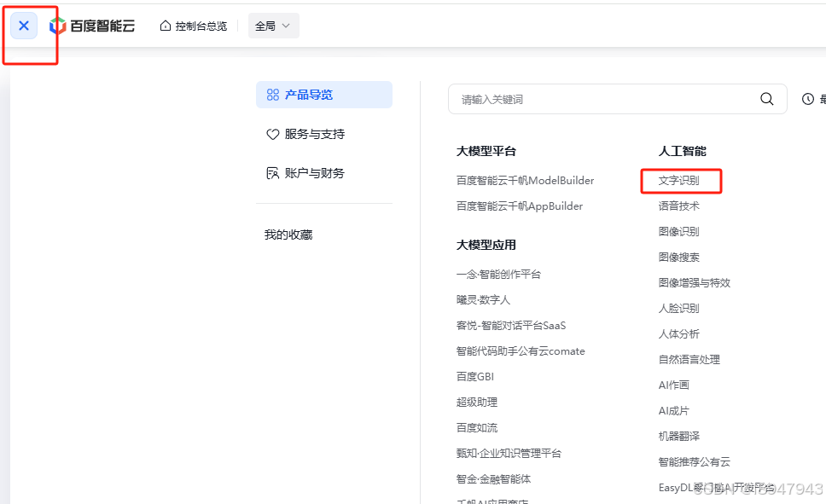Open 智能代码助手公有云comate
Viewport: 826px width, 504px height.
[521, 351]
